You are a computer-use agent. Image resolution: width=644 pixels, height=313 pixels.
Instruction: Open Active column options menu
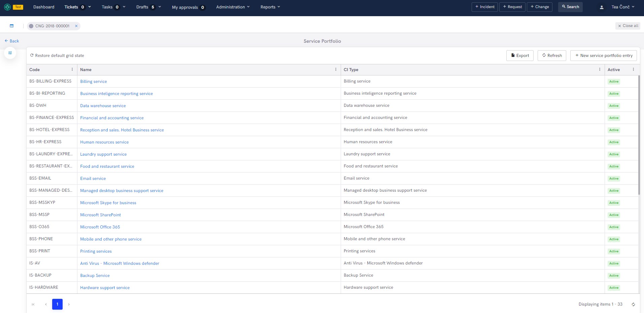point(633,69)
